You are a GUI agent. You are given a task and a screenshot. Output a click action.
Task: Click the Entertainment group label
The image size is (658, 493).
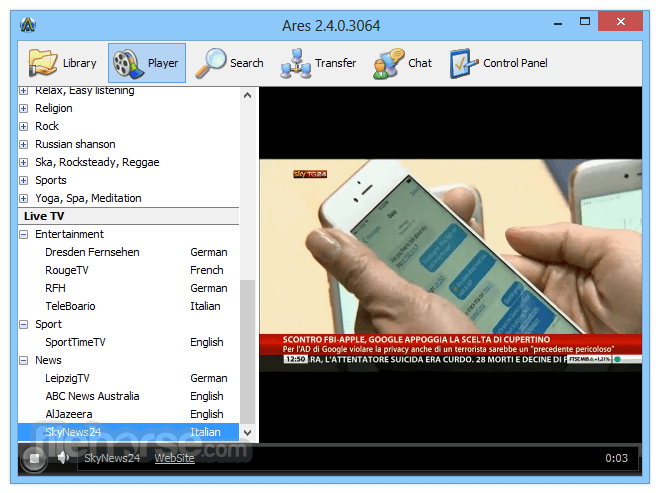coord(69,234)
